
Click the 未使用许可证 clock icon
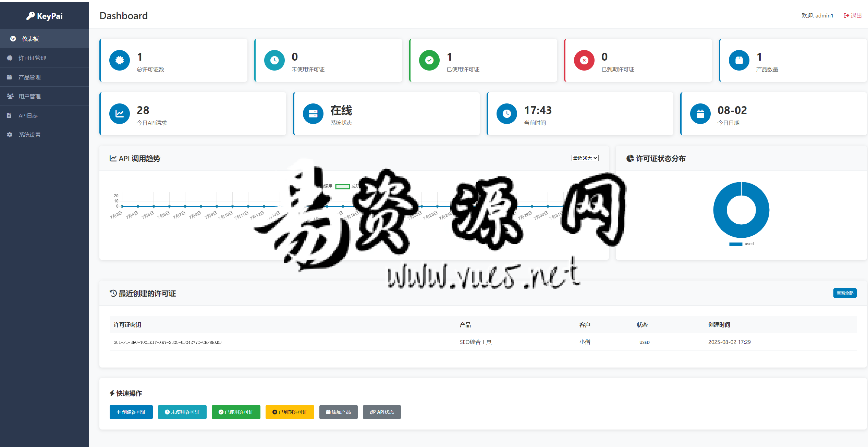(x=274, y=60)
